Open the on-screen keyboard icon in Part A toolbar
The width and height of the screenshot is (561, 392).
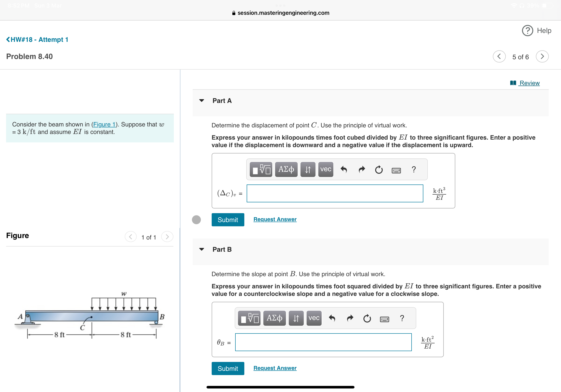(396, 170)
